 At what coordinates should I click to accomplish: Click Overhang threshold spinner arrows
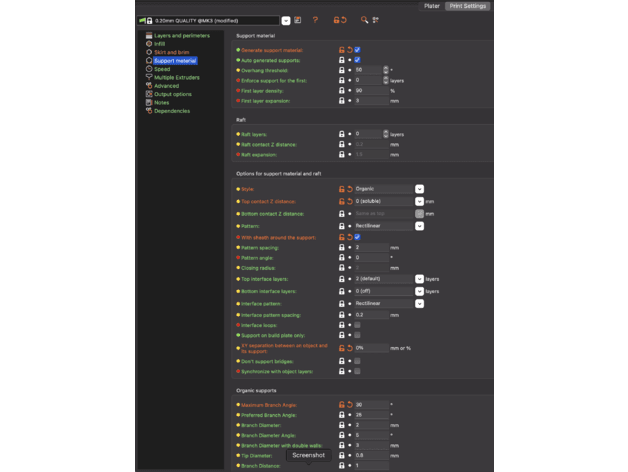(x=386, y=70)
